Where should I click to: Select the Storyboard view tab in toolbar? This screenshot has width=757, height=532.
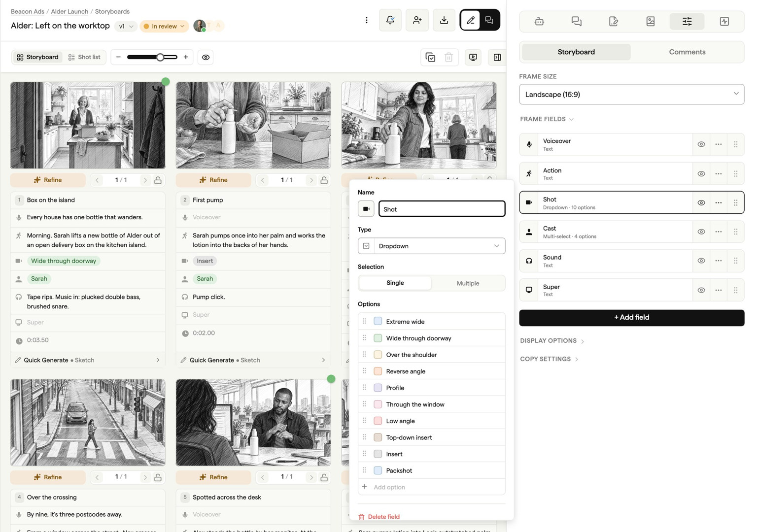pos(37,57)
